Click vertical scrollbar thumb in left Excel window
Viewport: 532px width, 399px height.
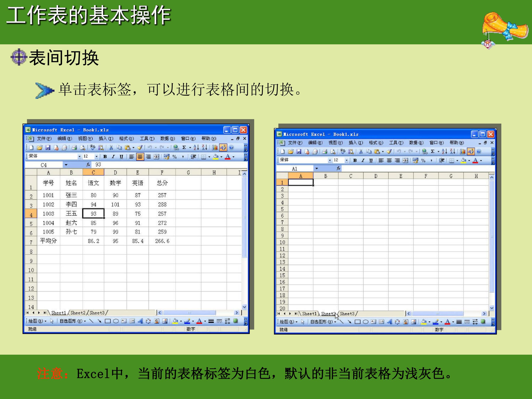[x=245, y=217]
